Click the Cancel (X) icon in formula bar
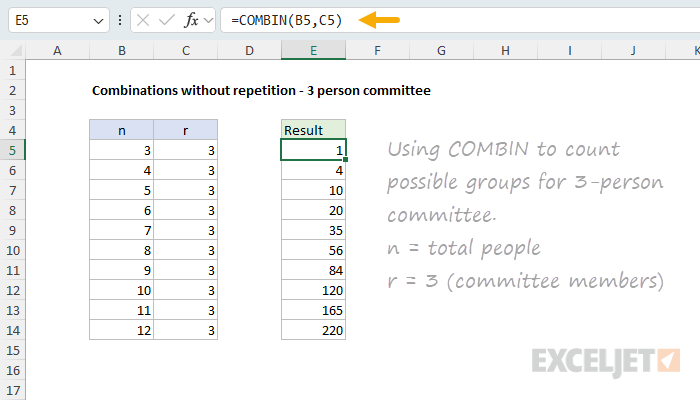700x400 pixels. click(143, 20)
